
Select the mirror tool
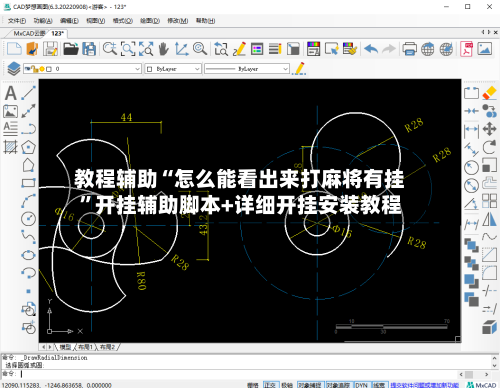(489, 219)
